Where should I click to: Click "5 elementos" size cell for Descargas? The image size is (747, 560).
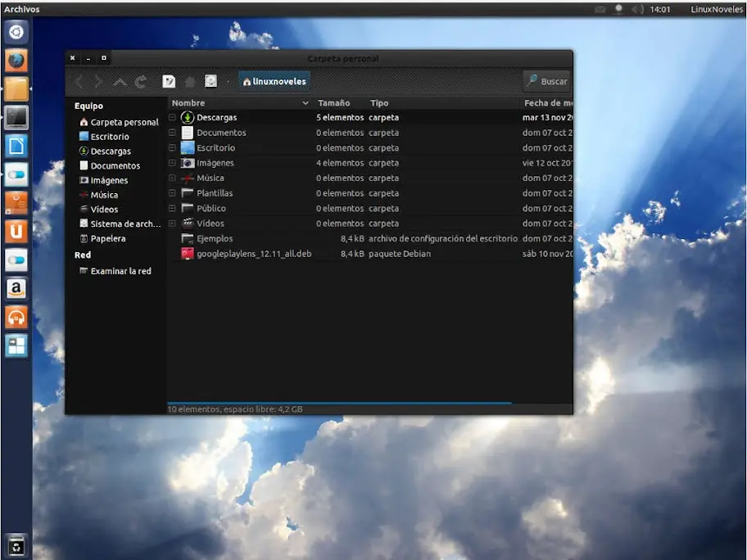(x=340, y=117)
